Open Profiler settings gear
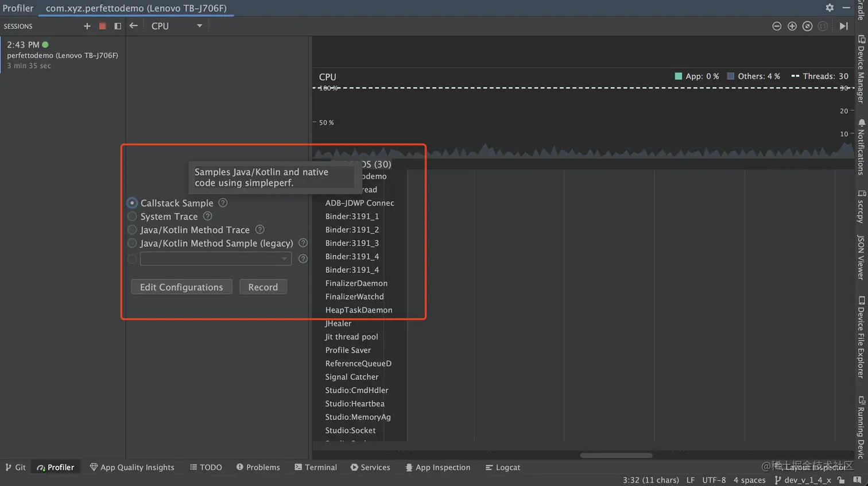This screenshot has width=868, height=486. coord(830,7)
